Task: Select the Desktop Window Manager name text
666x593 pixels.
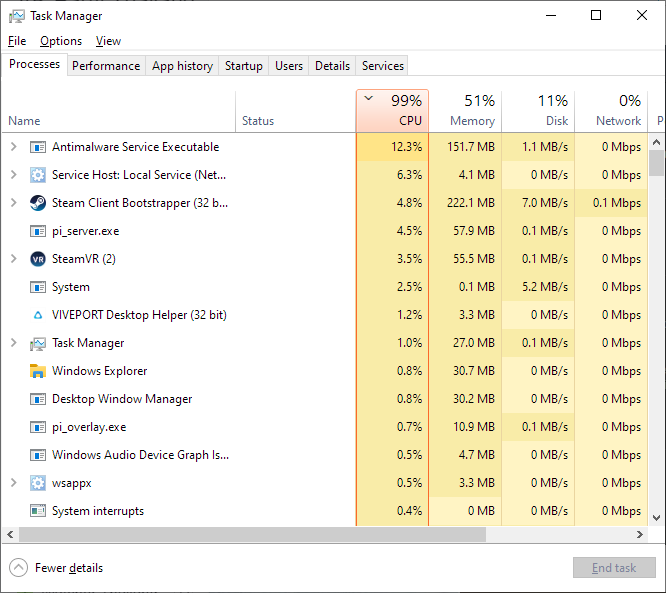Action: click(122, 399)
